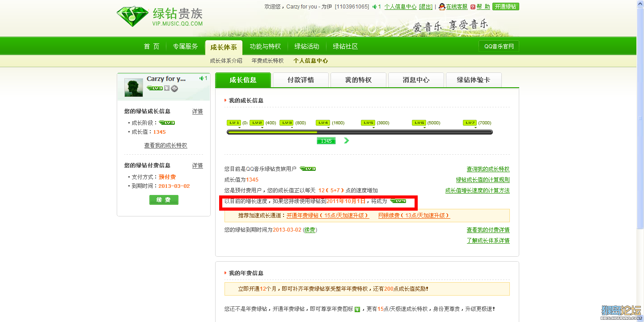Click the LV4 (1600) marker
This screenshot has height=322, width=644.
click(323, 123)
